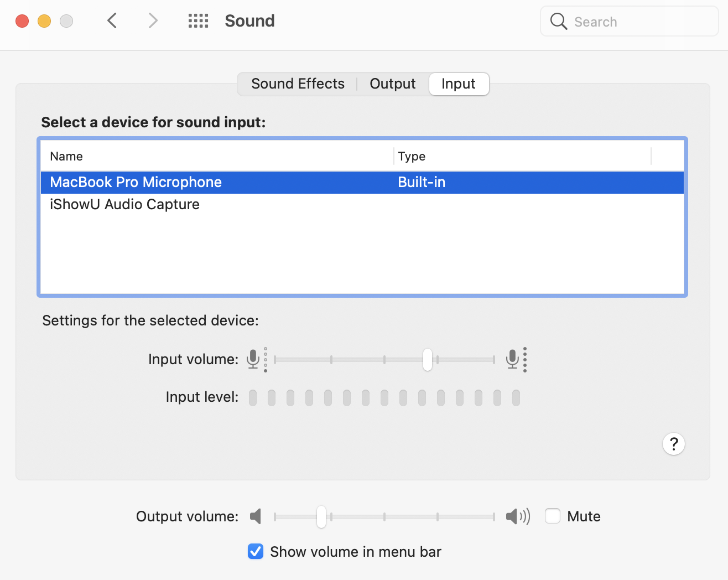Click the low input volume microphone icon
The width and height of the screenshot is (728, 580).
(253, 359)
